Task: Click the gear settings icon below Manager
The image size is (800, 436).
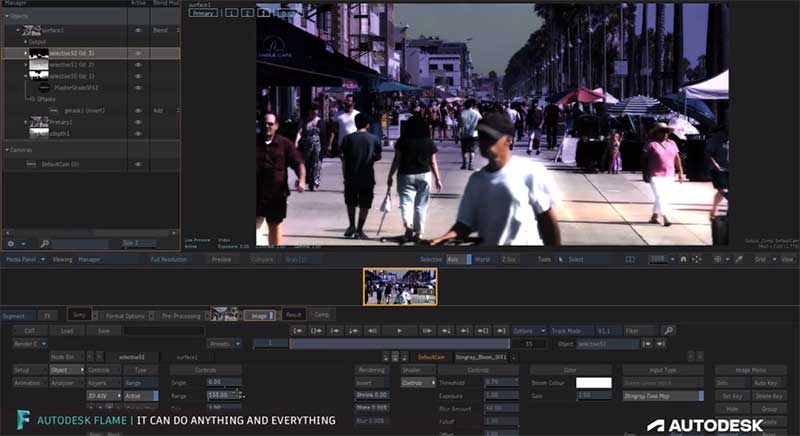Action: click(x=11, y=244)
